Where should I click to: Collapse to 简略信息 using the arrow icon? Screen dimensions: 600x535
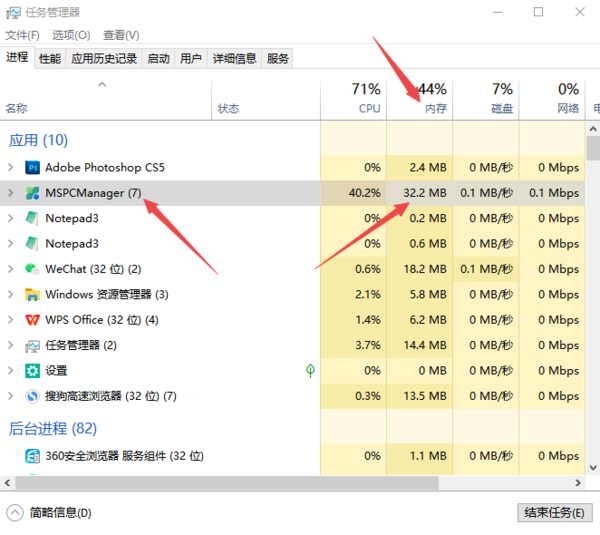click(x=15, y=512)
